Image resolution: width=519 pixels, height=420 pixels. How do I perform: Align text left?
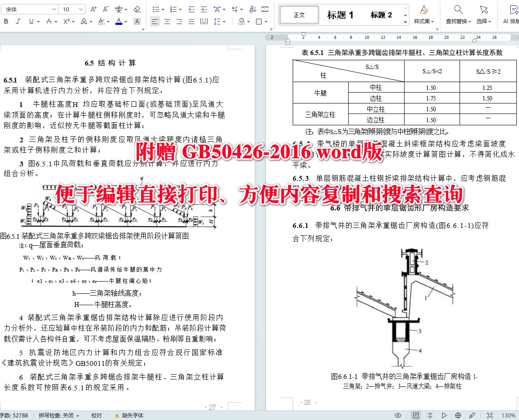click(155, 21)
